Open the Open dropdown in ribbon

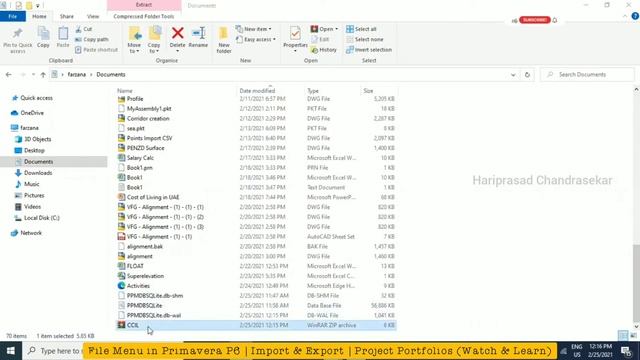[324, 29]
